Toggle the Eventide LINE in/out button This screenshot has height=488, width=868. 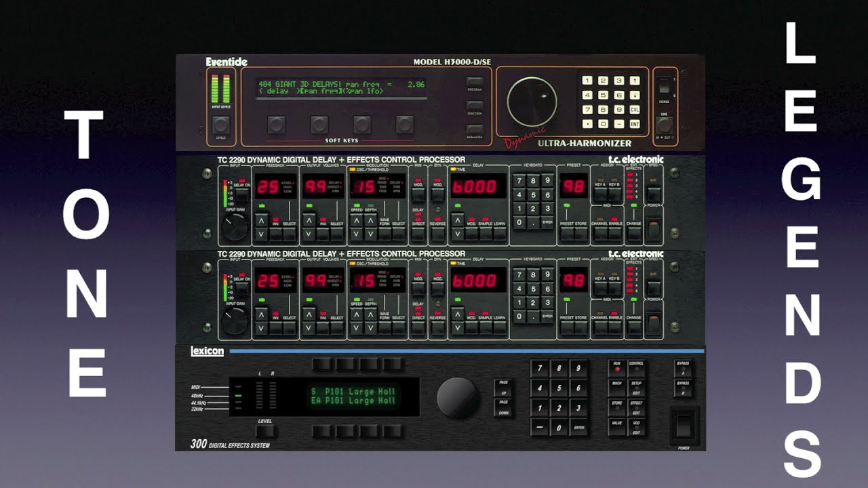[x=665, y=125]
